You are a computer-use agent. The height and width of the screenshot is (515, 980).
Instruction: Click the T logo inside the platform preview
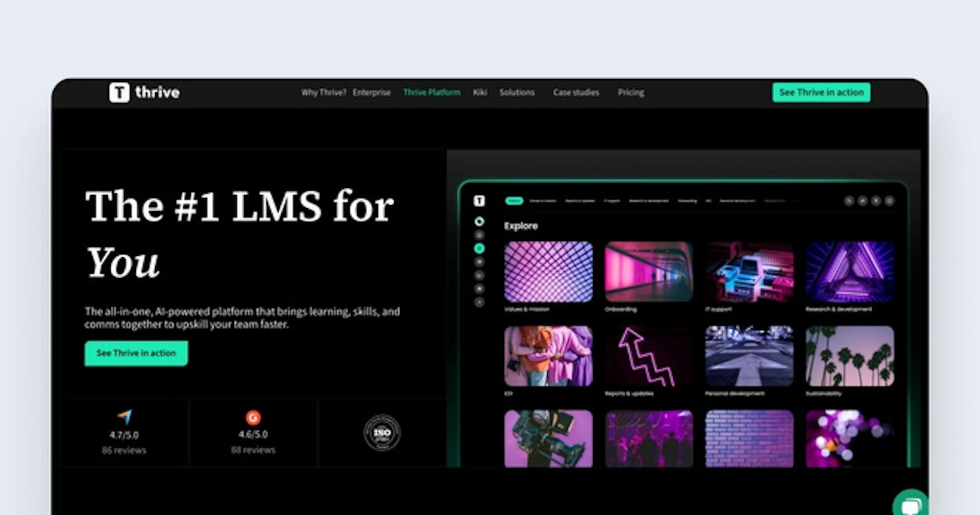point(479,201)
